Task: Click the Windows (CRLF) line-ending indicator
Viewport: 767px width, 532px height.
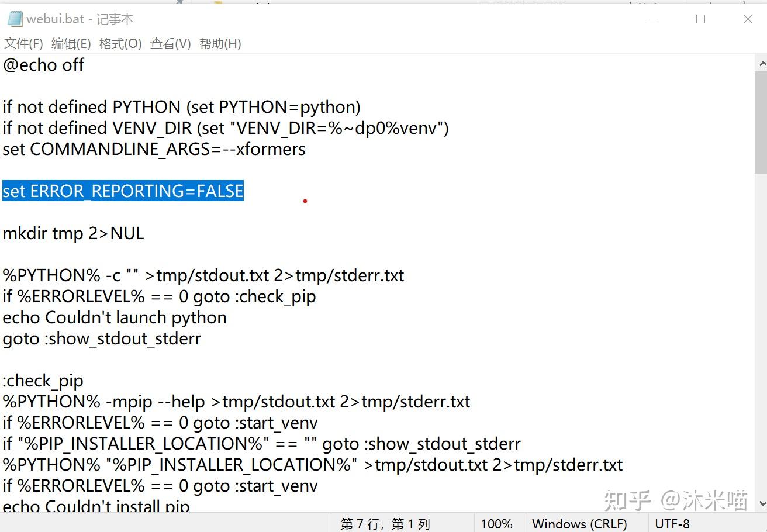Action: click(x=581, y=524)
